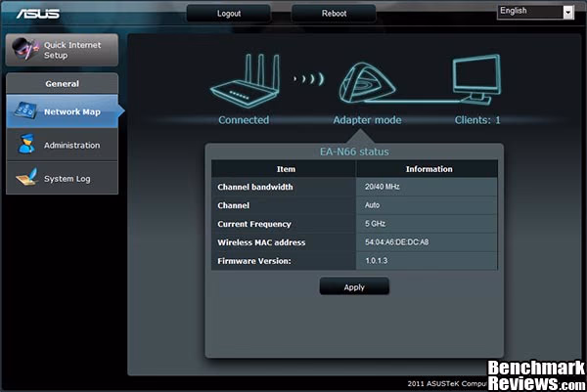Screen dimensions: 587x392
Task: Click the wireless signal waves icon
Action: (309, 79)
